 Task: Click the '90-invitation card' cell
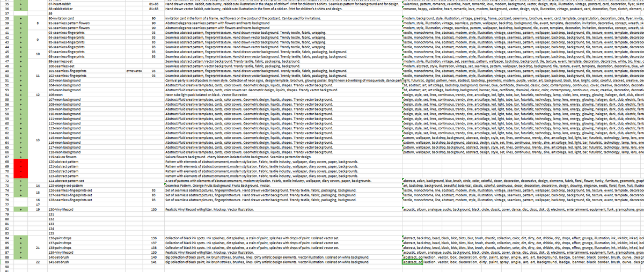coord(86,19)
